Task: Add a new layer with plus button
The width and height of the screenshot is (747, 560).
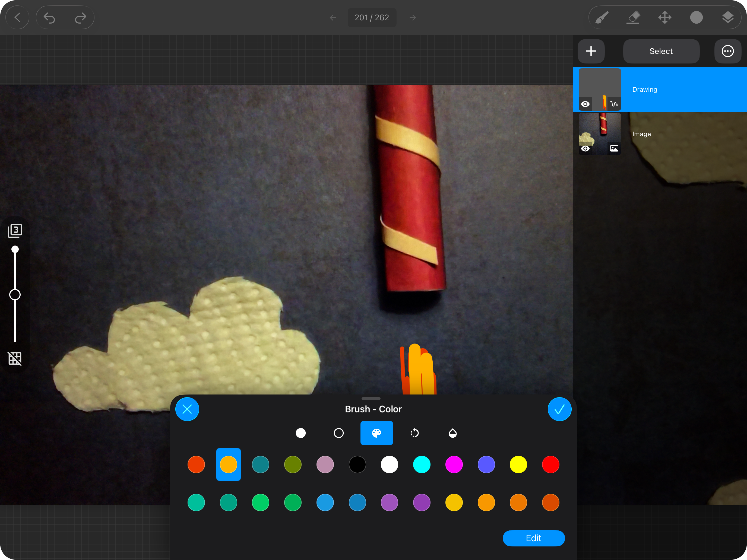Action: [x=591, y=51]
